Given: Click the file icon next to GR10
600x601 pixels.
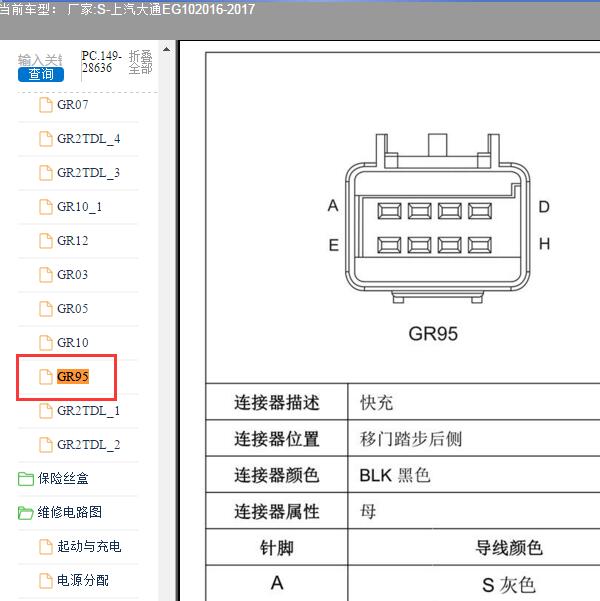Looking at the screenshot, I should coord(46,343).
